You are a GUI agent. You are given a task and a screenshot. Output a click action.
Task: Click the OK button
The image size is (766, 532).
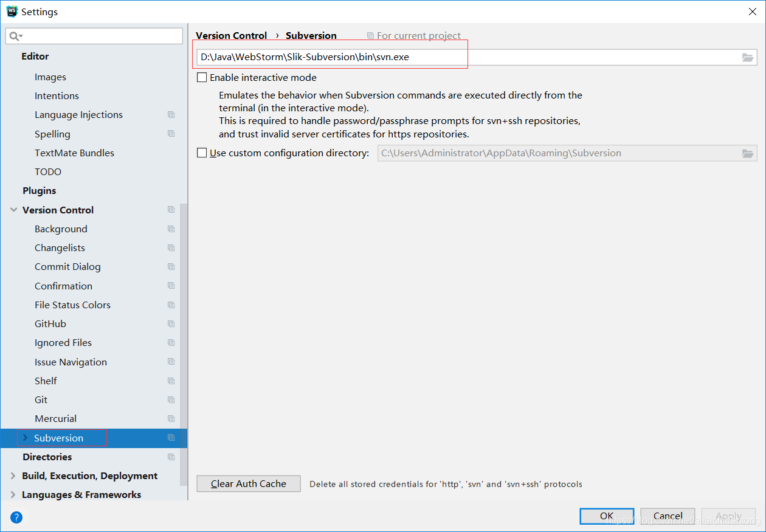607,516
